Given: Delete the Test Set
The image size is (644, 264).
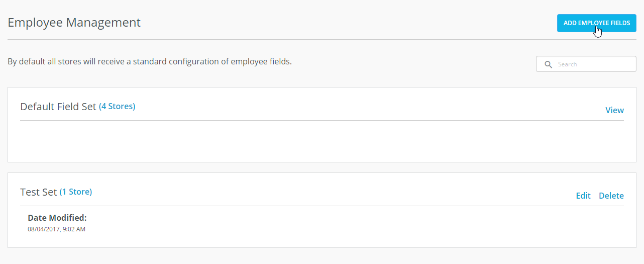Looking at the screenshot, I should 611,196.
